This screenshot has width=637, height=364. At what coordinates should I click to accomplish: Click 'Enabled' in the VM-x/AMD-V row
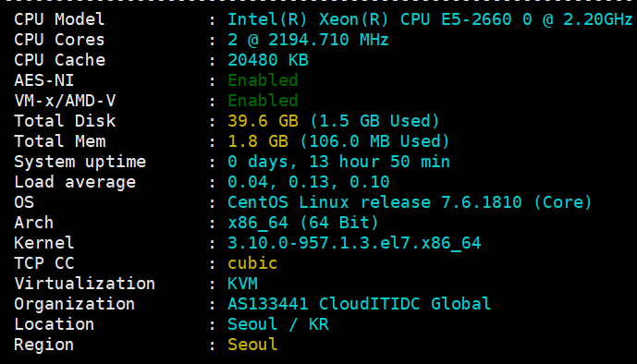(263, 100)
